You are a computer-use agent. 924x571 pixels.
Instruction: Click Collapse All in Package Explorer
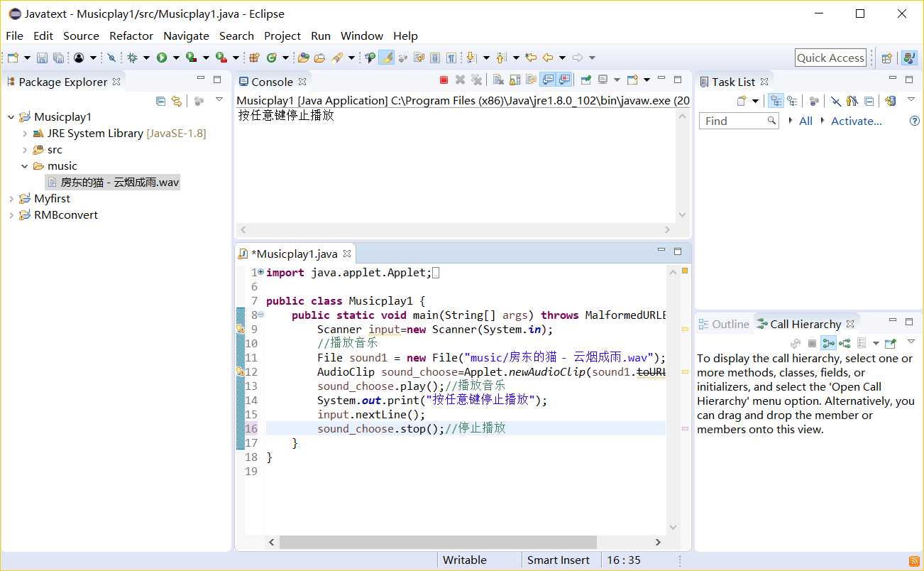pos(160,101)
